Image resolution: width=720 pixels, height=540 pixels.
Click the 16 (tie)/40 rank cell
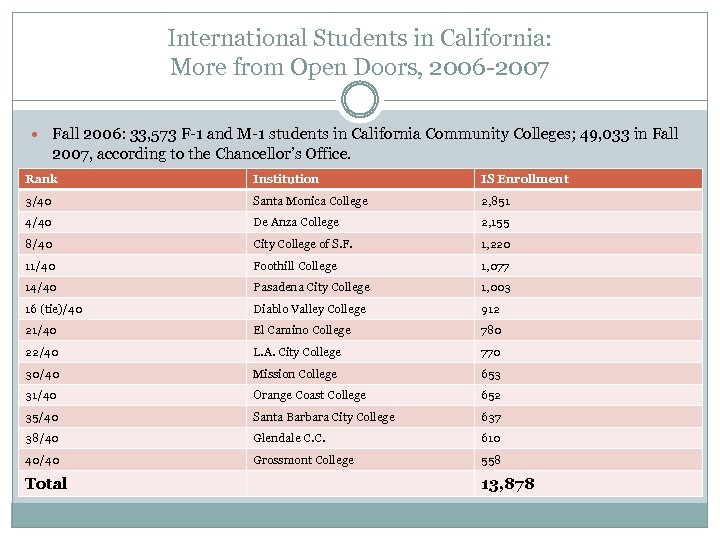[x=56, y=309]
